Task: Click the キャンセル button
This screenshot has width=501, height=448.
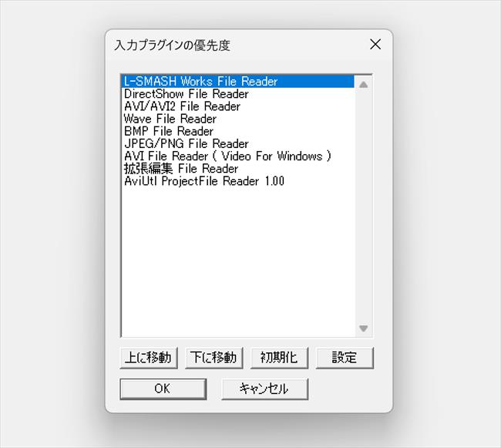Action: 264,389
